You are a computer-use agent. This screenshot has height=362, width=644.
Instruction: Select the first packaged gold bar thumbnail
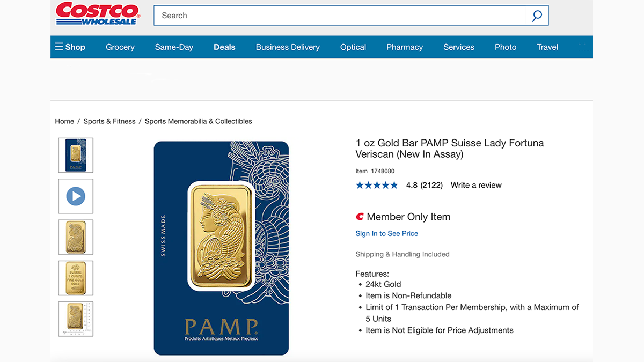76,155
